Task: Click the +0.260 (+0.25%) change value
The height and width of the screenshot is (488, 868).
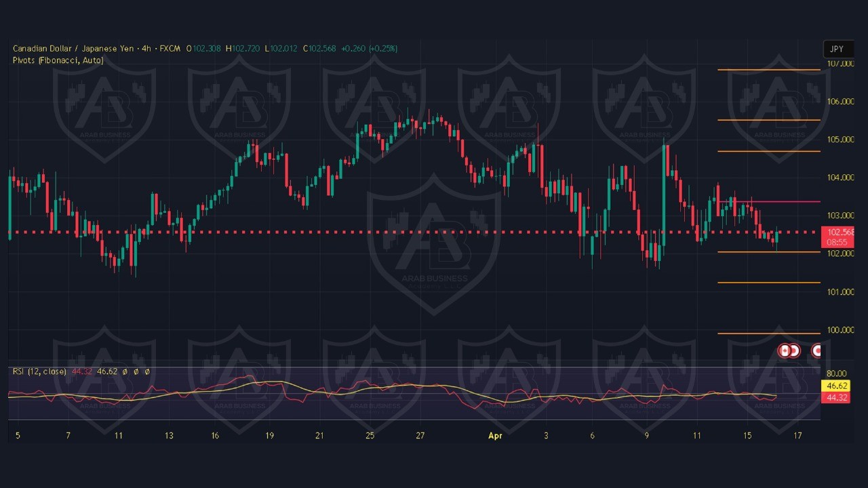Action: 370,49
